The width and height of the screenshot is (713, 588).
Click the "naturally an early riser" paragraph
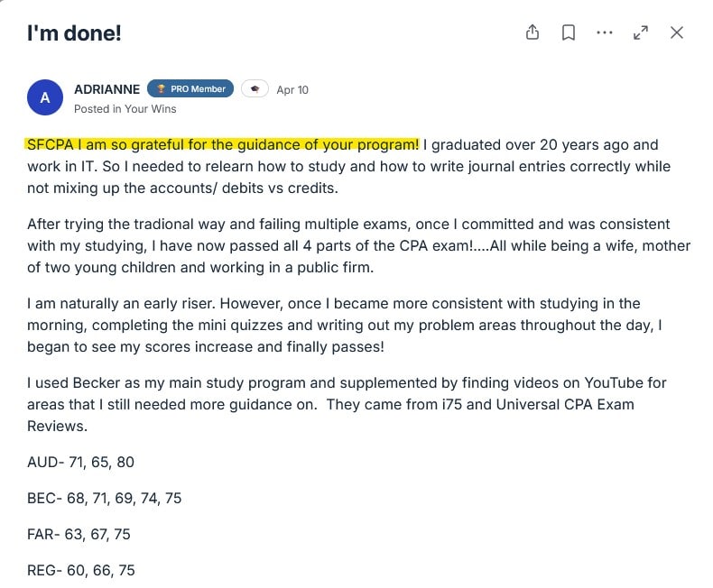pyautogui.click(x=343, y=325)
